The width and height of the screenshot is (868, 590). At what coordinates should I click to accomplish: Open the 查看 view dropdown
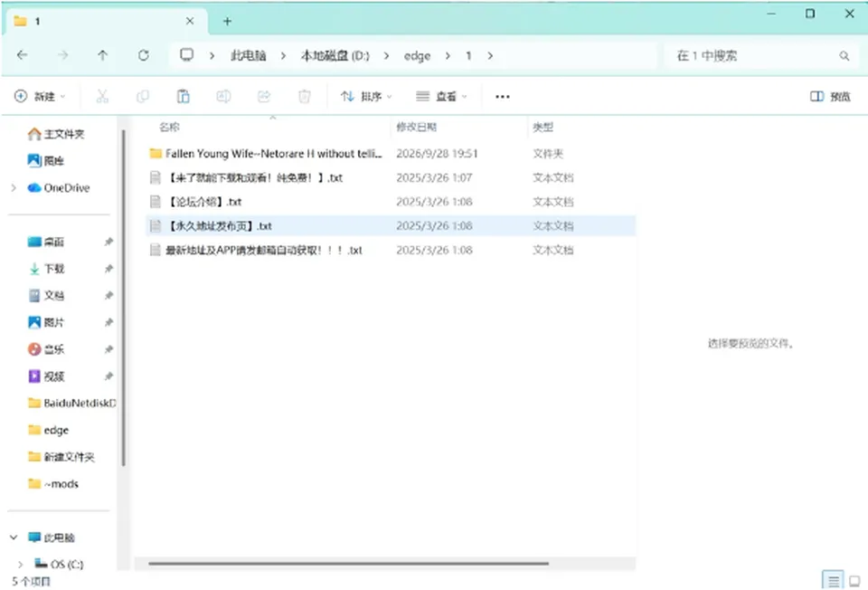coord(441,97)
